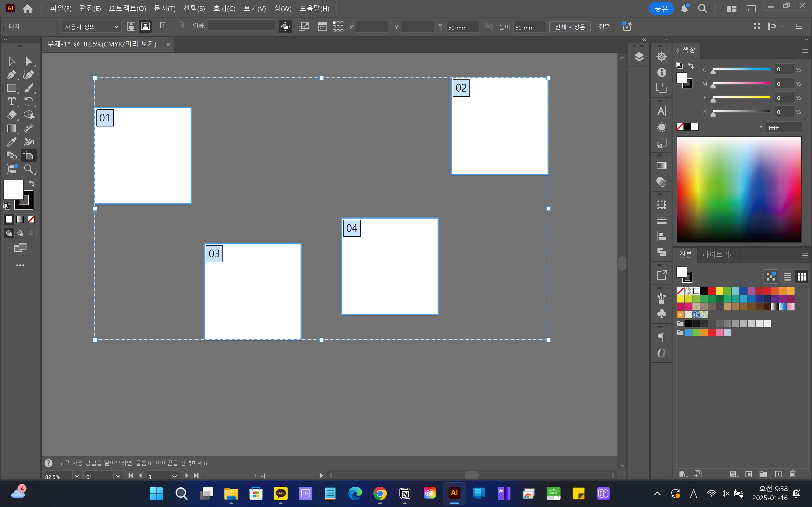
Task: Toggle move artwork with artboard
Action: pyautogui.click(x=285, y=26)
